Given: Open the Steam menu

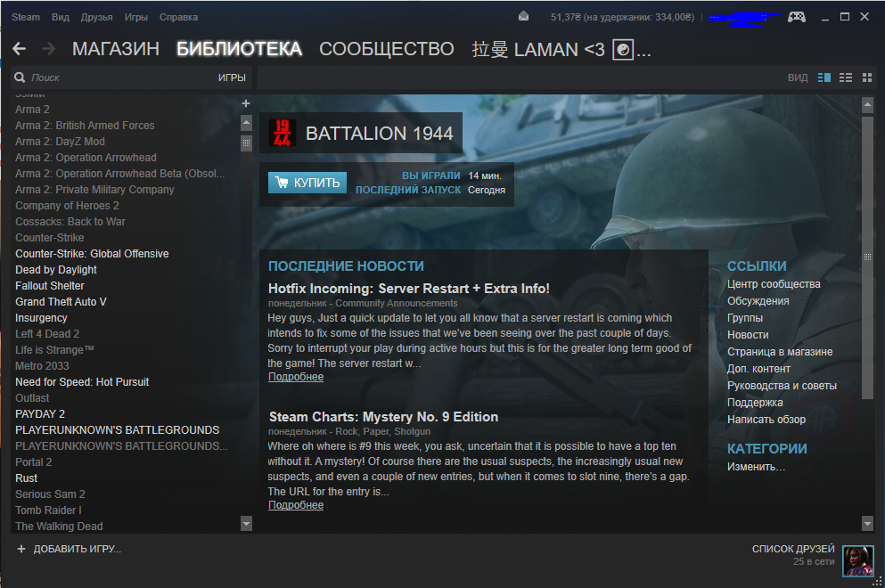Looking at the screenshot, I should pos(26,17).
